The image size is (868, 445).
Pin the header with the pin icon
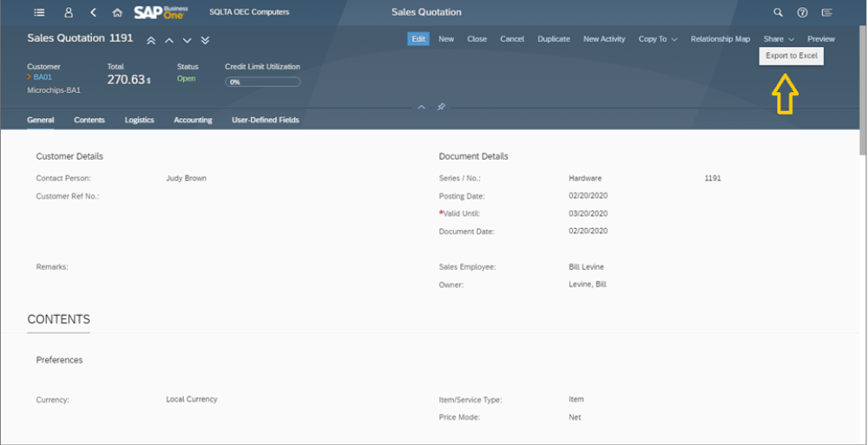441,107
